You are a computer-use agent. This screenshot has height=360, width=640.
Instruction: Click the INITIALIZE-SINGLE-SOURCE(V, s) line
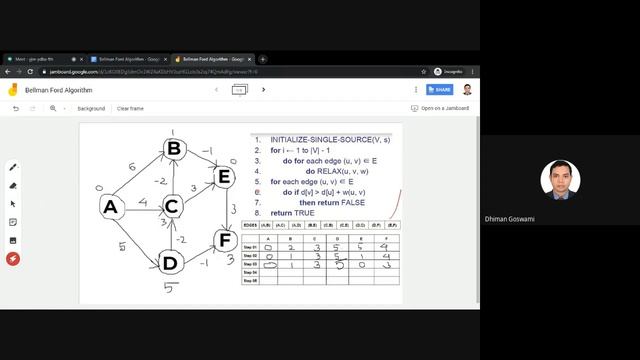point(330,140)
